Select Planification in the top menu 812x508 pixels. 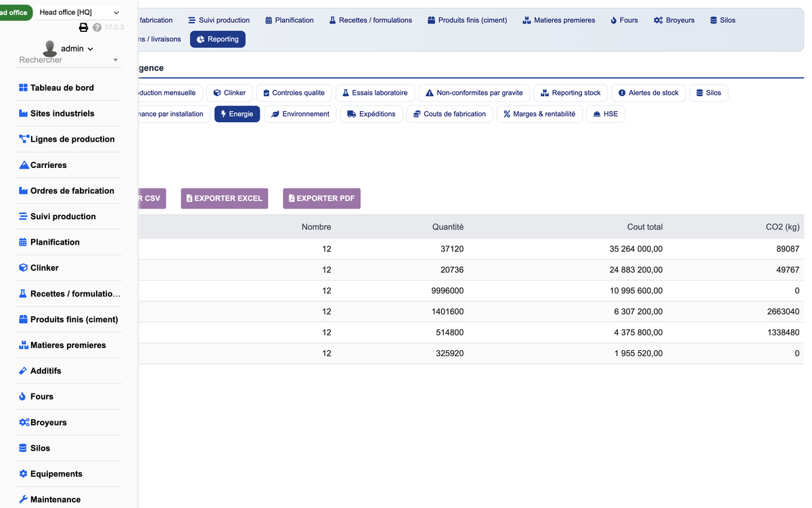tap(290, 20)
